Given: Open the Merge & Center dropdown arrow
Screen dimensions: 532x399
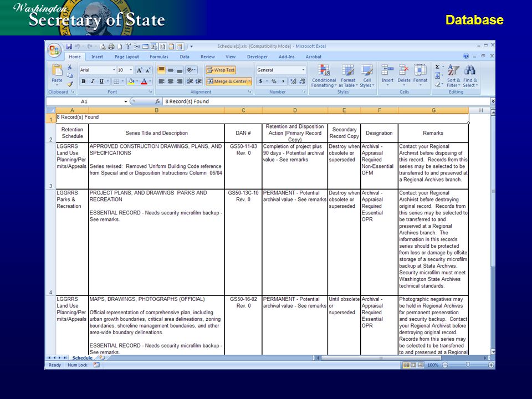Looking at the screenshot, I should [x=250, y=81].
